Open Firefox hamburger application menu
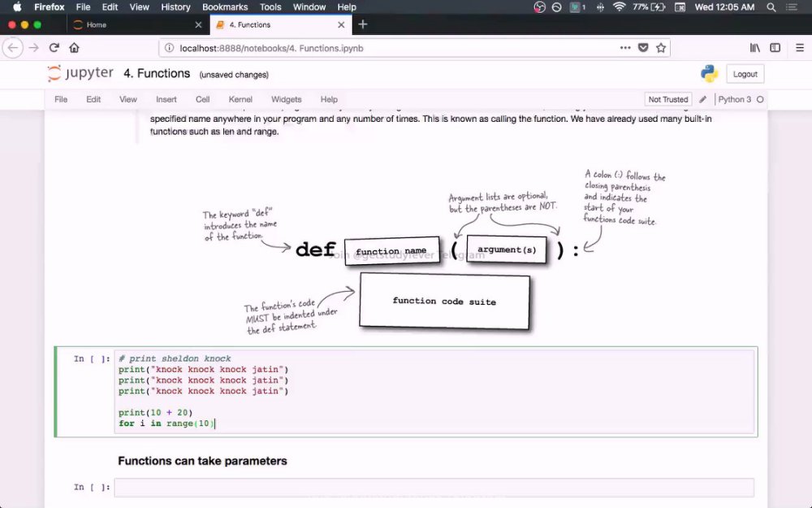 point(800,48)
